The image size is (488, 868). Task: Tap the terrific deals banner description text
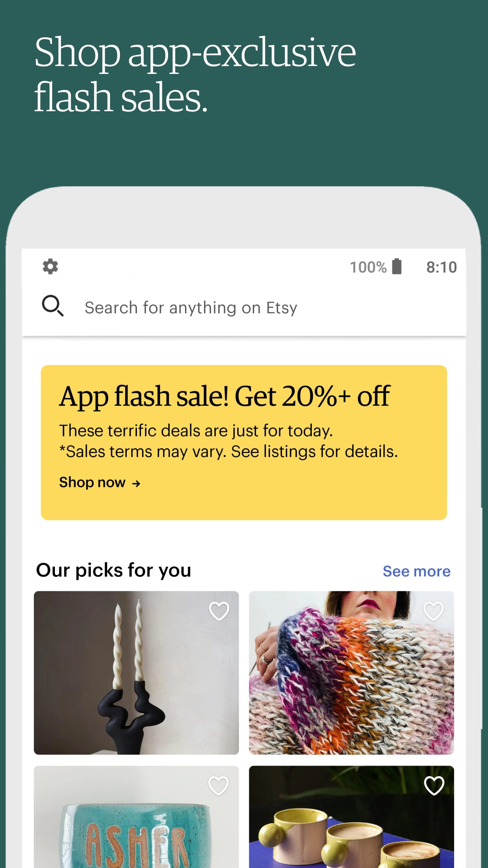pos(228,441)
